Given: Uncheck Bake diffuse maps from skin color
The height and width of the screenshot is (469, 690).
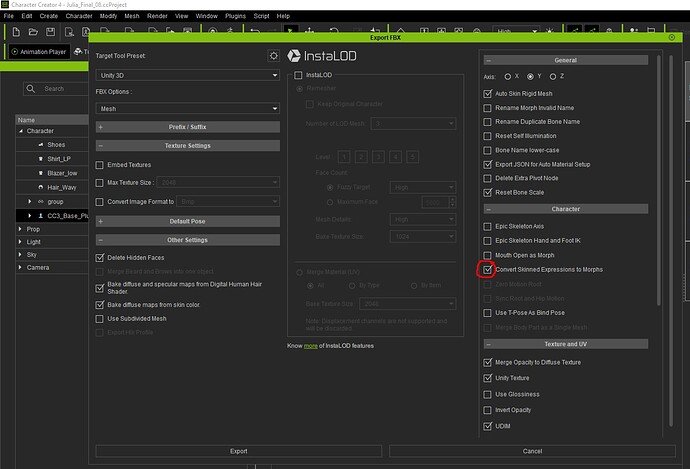Looking at the screenshot, I should click(99, 305).
